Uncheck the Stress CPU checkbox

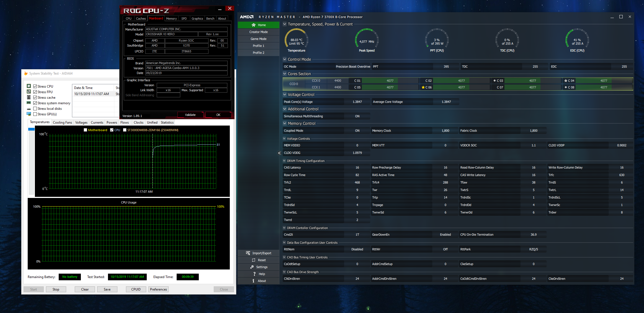(x=35, y=86)
